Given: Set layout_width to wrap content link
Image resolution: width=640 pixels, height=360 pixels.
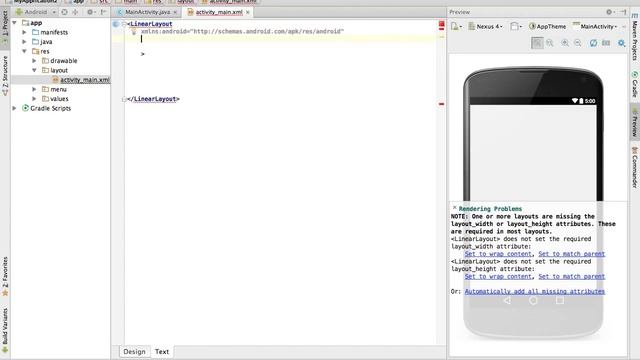Looking at the screenshot, I should [x=498, y=254].
